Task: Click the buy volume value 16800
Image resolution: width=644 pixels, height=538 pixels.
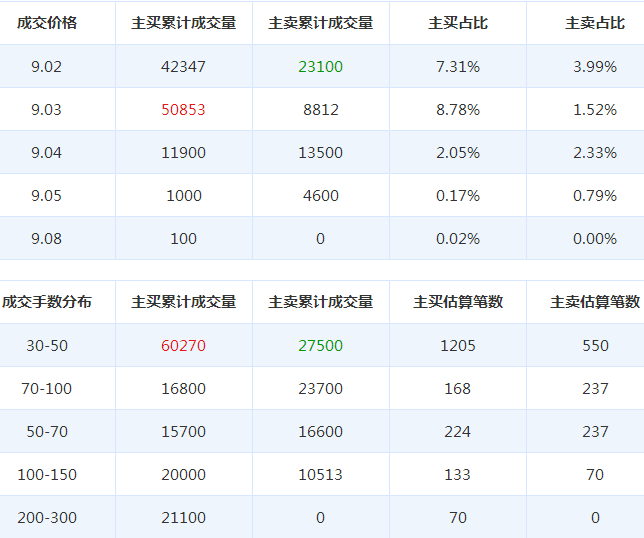Action: [x=183, y=389]
